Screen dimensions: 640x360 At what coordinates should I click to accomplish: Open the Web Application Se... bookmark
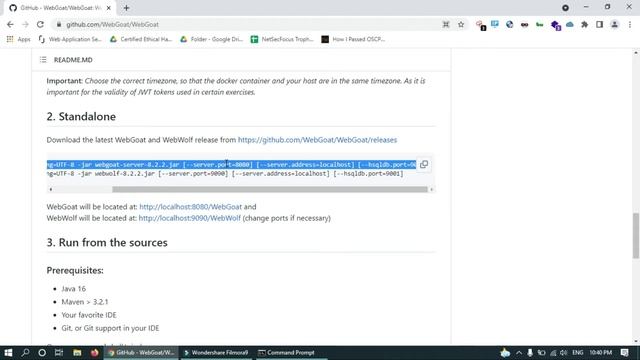[x=70, y=39]
